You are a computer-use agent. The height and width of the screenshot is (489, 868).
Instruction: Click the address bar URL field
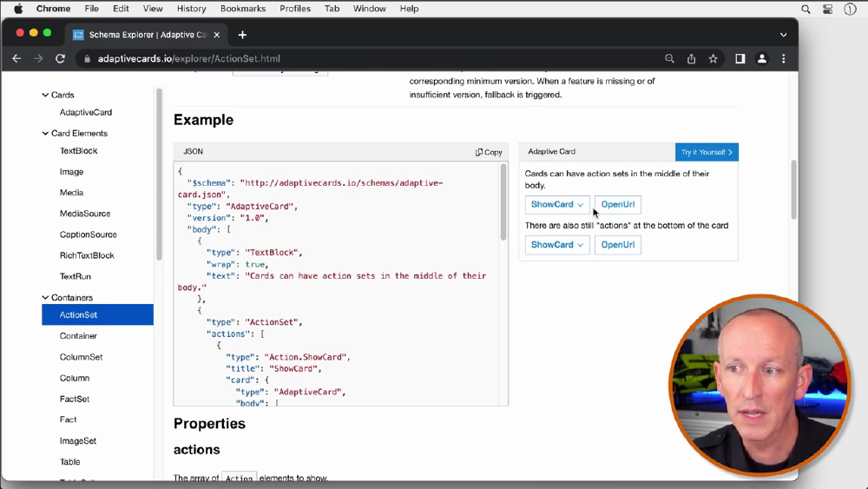[347, 59]
